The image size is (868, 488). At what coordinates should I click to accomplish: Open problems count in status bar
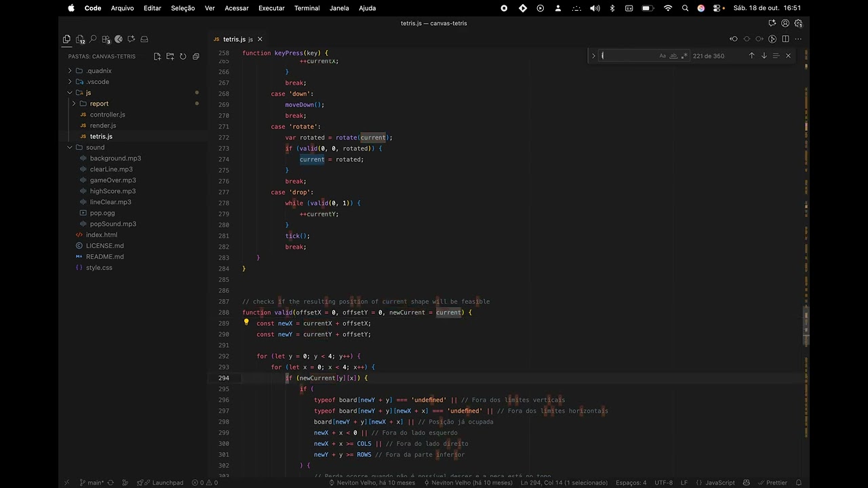point(205,483)
